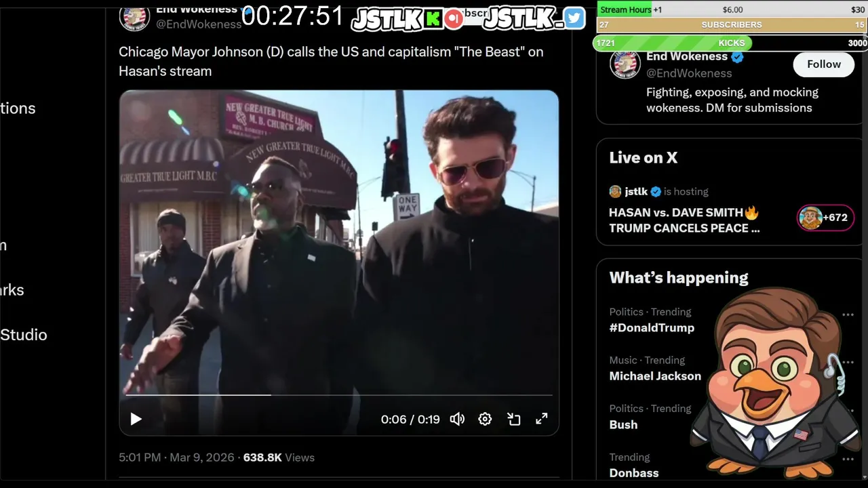Open video settings gear icon

(x=485, y=419)
